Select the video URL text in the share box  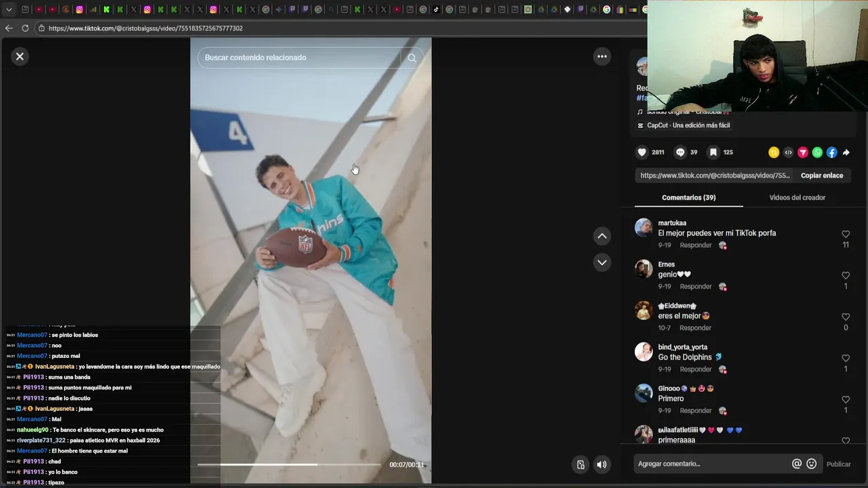pos(715,176)
